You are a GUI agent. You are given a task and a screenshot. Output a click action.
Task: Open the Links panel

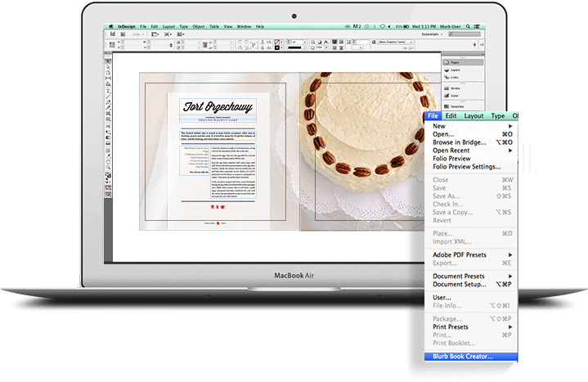(x=454, y=78)
